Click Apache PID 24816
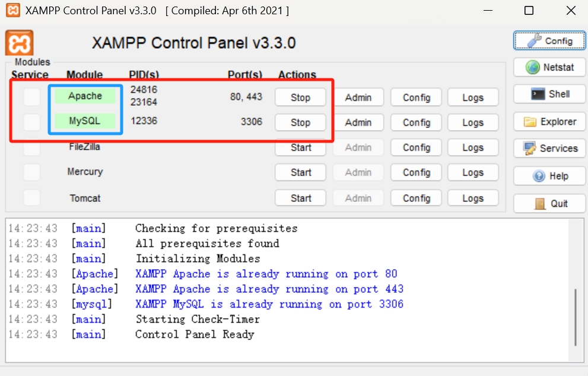Viewport: 588px width, 376px height. [144, 90]
